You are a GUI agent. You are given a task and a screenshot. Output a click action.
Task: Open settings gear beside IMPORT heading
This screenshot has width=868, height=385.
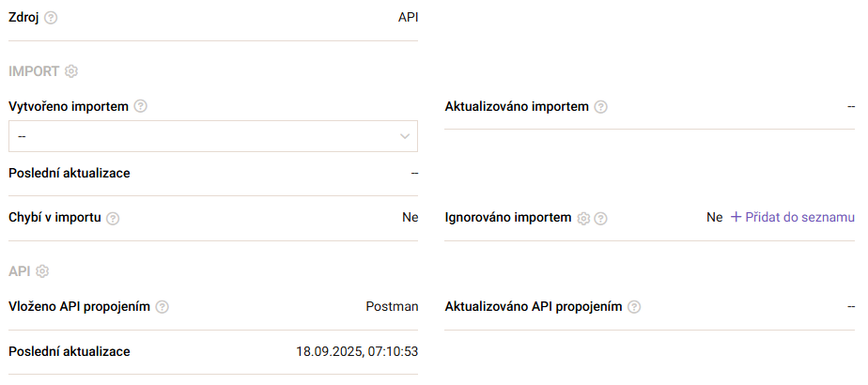point(71,71)
